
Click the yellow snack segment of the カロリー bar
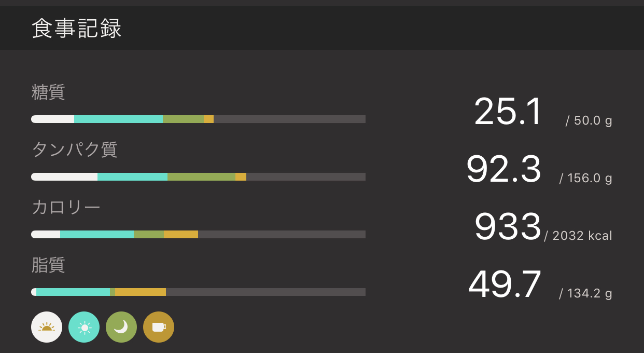pyautogui.click(x=181, y=235)
